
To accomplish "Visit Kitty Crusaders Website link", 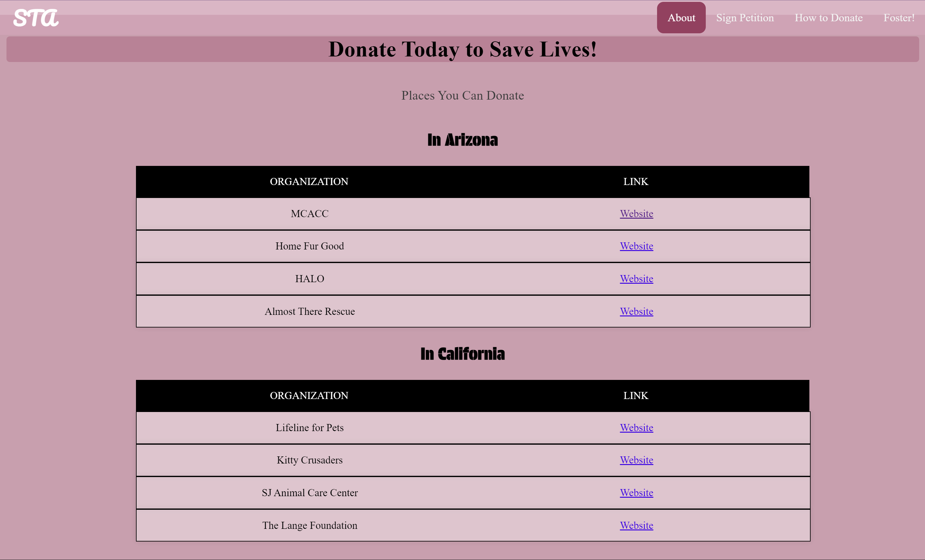I will point(636,460).
